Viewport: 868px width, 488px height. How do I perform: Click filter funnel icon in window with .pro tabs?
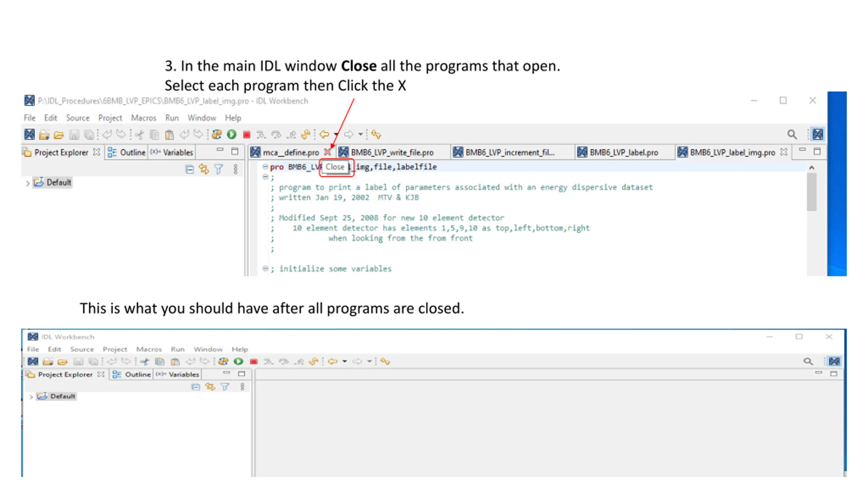219,169
